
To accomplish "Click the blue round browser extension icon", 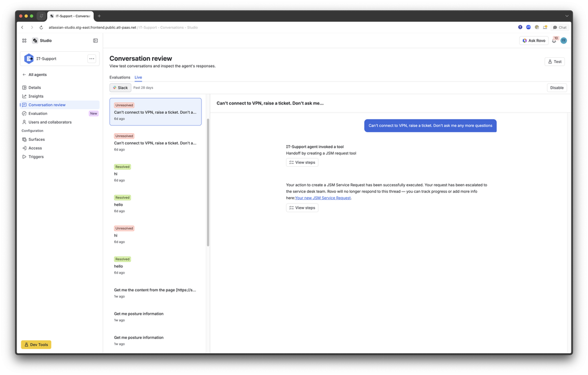I will coord(528,27).
